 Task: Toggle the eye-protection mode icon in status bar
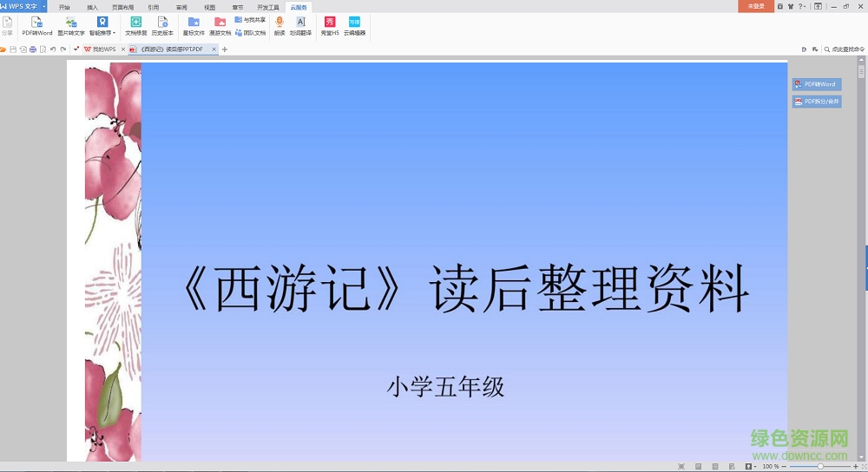coord(748,467)
